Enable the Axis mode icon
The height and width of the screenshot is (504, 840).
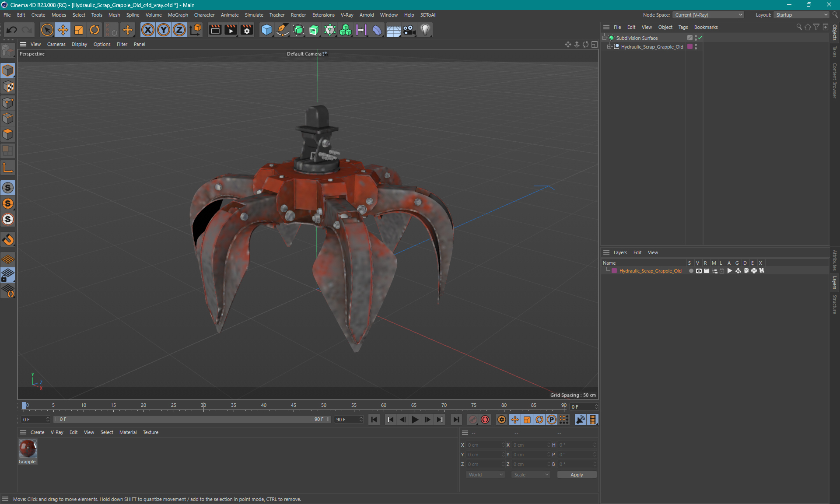pyautogui.click(x=8, y=168)
